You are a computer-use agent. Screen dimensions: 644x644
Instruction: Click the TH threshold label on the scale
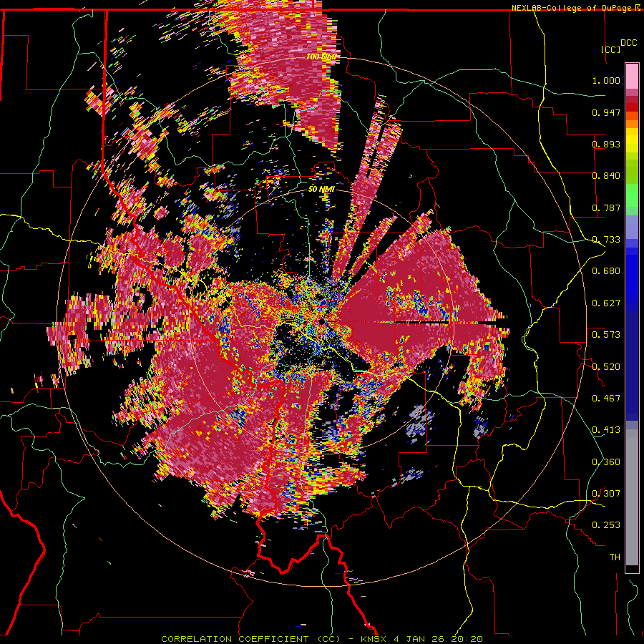click(x=615, y=557)
